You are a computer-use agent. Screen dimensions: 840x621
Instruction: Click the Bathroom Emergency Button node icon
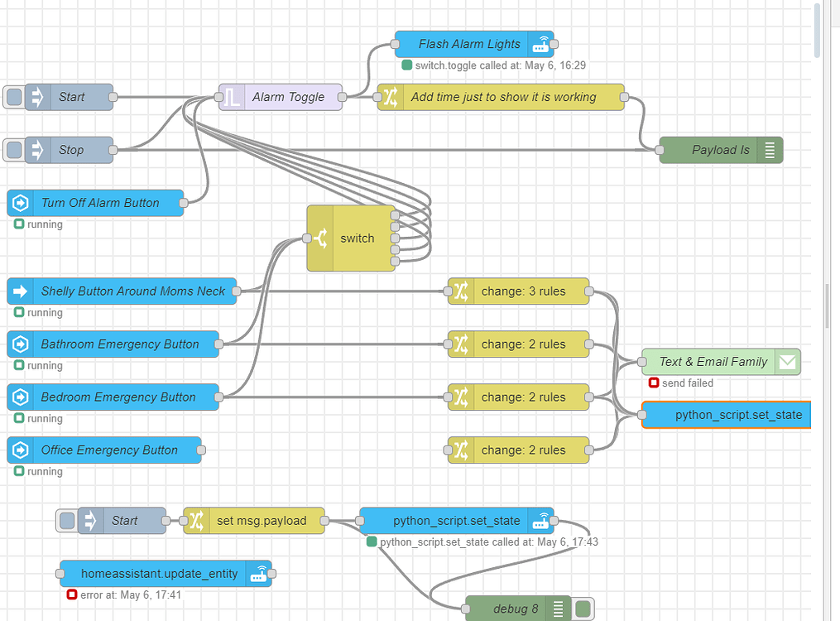click(21, 344)
